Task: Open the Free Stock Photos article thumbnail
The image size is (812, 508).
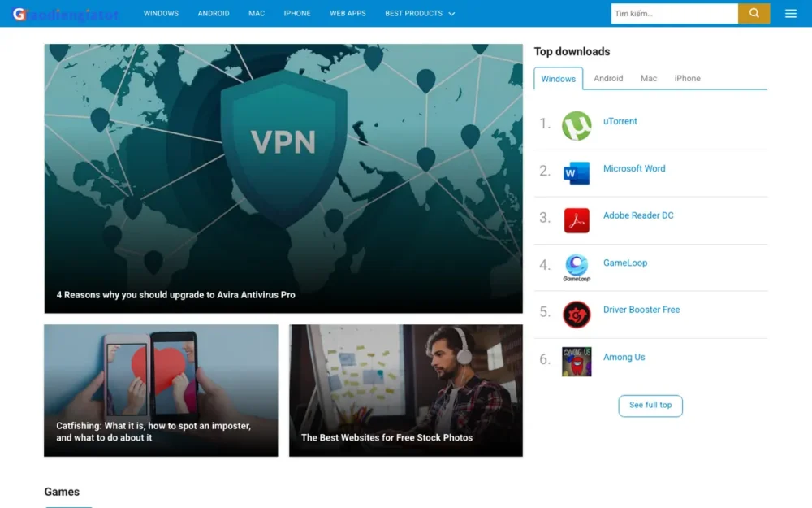Action: 405,390
